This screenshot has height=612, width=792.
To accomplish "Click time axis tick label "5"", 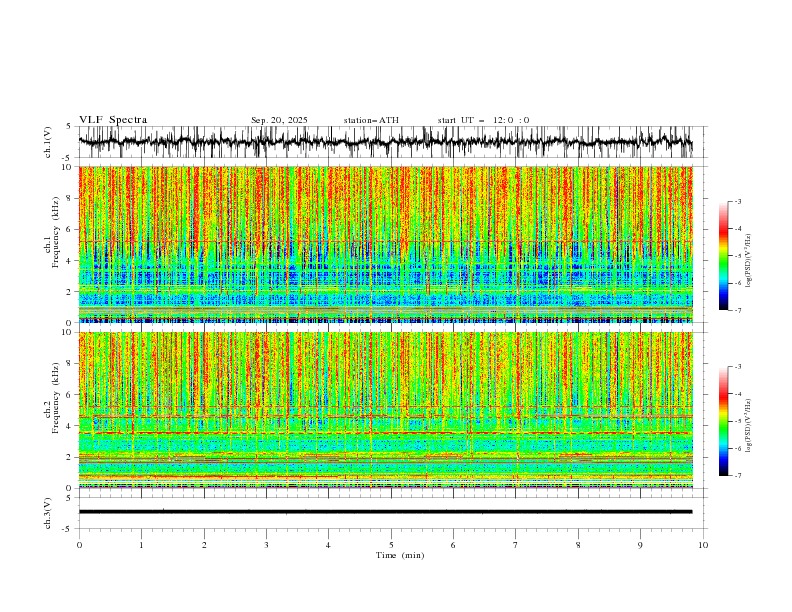I will [x=391, y=545].
